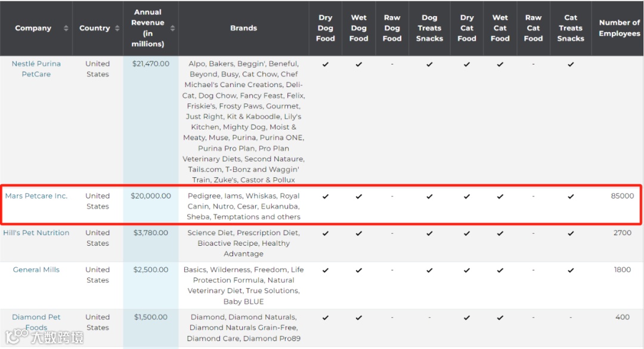Click the Dry Dog Food header
This screenshot has width=644, height=349.
326,28
